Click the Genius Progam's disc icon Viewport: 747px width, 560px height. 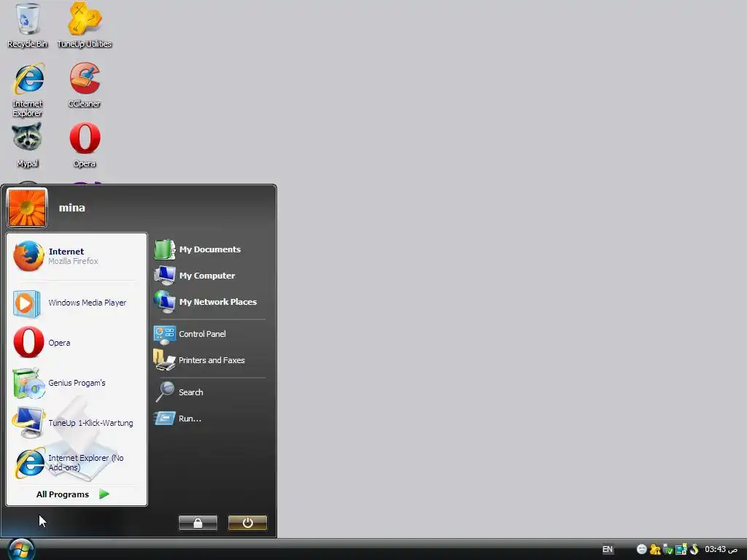(29, 384)
